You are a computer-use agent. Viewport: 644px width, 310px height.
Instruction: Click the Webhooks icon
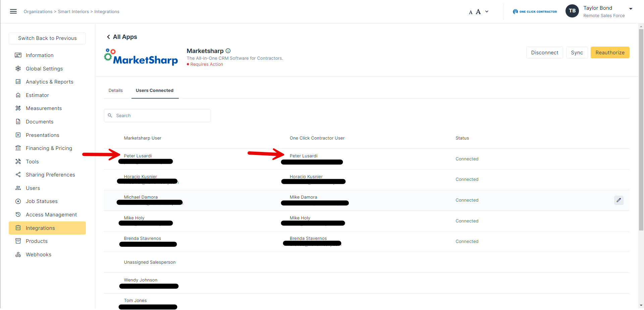18,254
